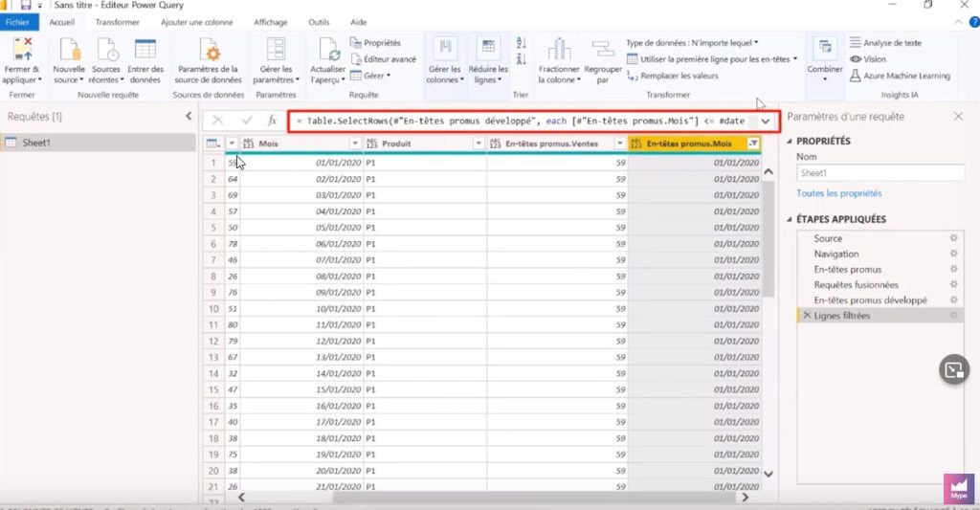Click the Gérer les paramètres icon
This screenshot has height=510, width=980.
276,49
